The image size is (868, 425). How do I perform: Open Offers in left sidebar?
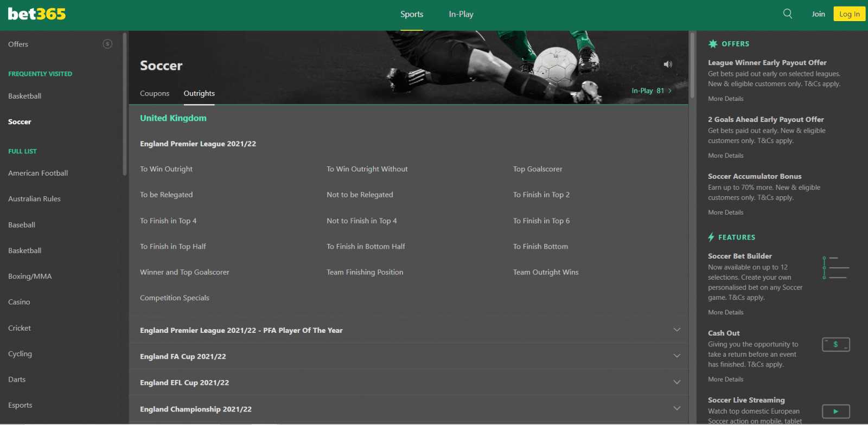click(18, 44)
